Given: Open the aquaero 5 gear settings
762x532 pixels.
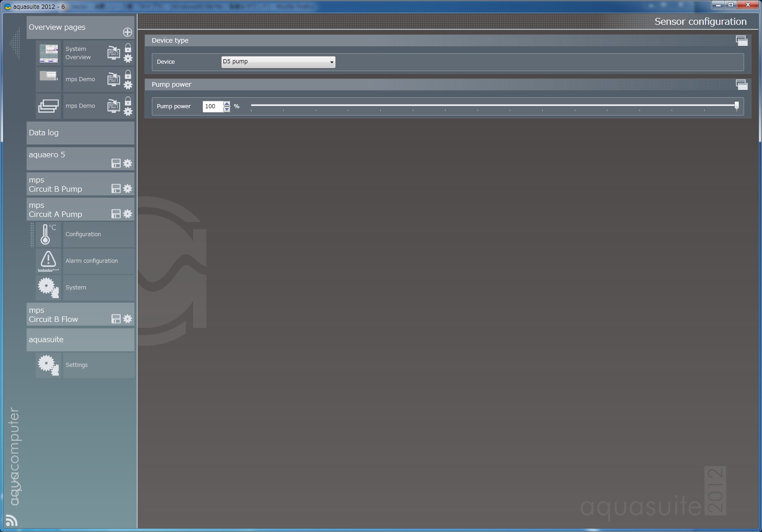Looking at the screenshot, I should click(128, 163).
